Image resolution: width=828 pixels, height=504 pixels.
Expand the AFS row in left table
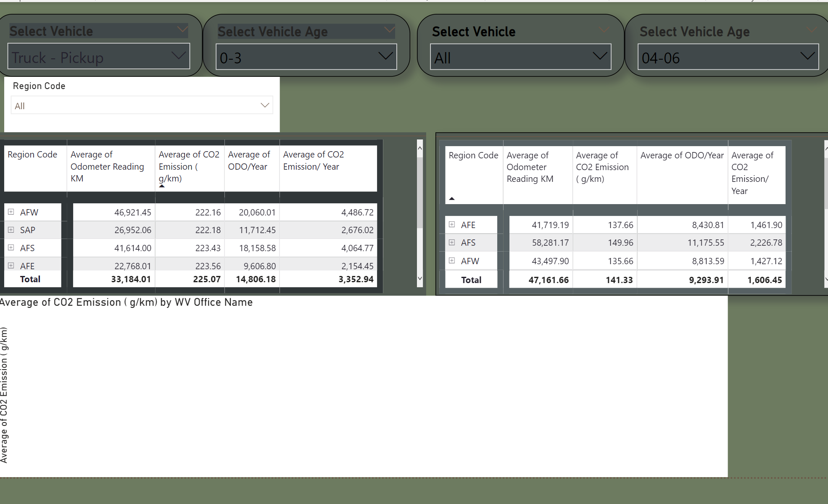pyautogui.click(x=11, y=248)
